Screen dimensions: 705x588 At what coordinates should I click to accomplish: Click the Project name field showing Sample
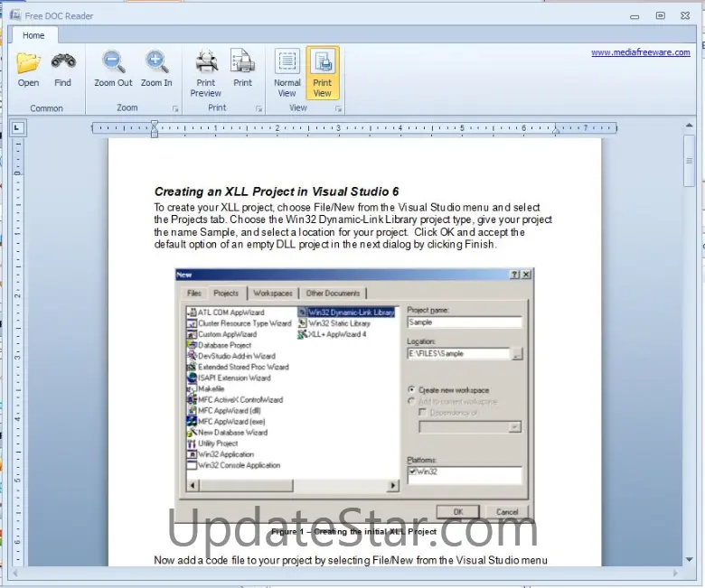pyautogui.click(x=465, y=322)
